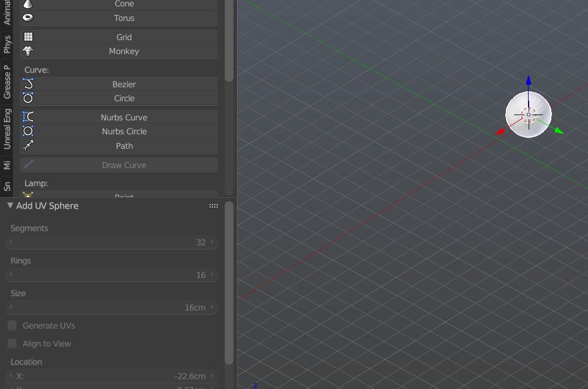588x389 pixels.
Task: Add a Nurbs Curve
Action: 119,117
